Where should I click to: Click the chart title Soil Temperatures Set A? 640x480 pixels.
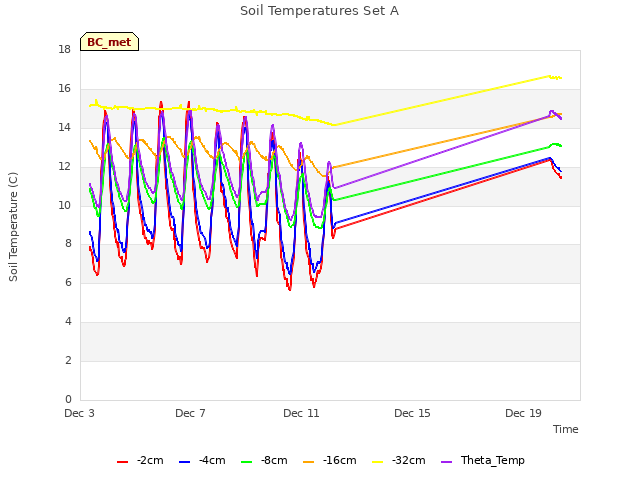(x=319, y=11)
